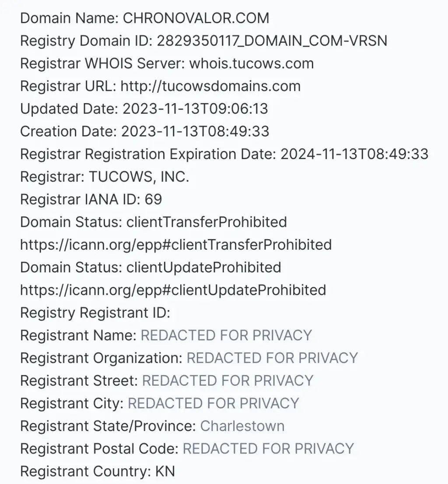Viewport: 448px width, 484px height.
Task: Click the CHRONOVALOR.COM domain name text
Action: 196,18
